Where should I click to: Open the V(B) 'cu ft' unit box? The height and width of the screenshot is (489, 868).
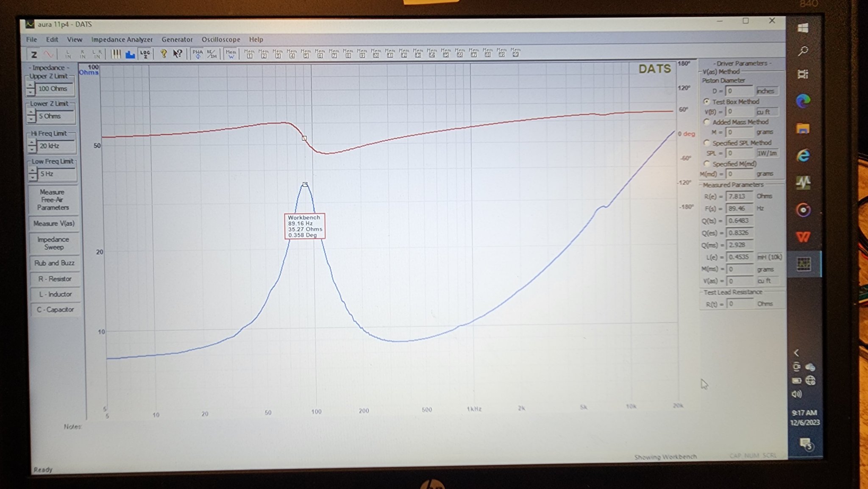pyautogui.click(x=767, y=112)
